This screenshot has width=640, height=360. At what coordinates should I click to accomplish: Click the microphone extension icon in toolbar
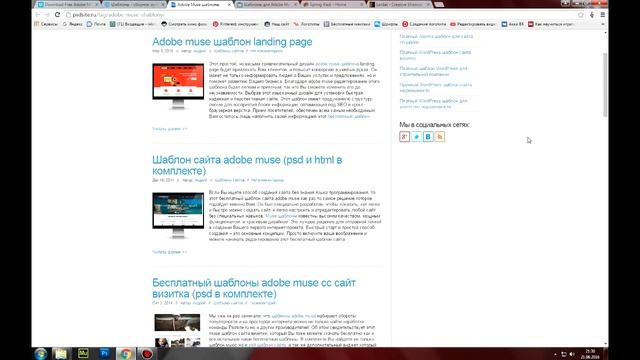592,15
